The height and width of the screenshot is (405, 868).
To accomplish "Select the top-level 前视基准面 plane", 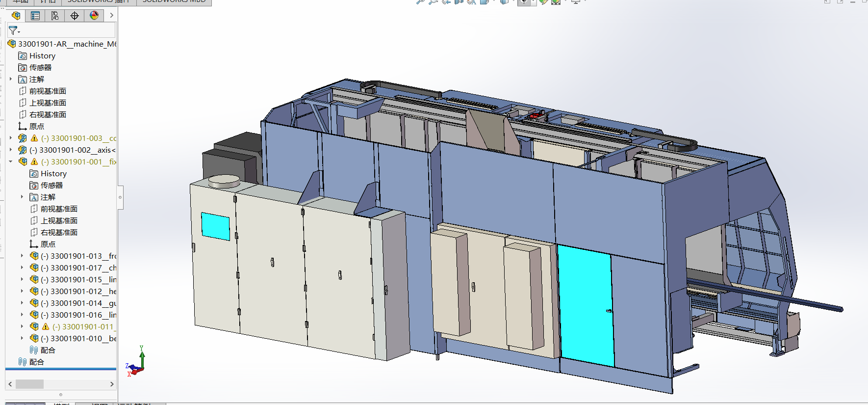I will click(x=48, y=91).
